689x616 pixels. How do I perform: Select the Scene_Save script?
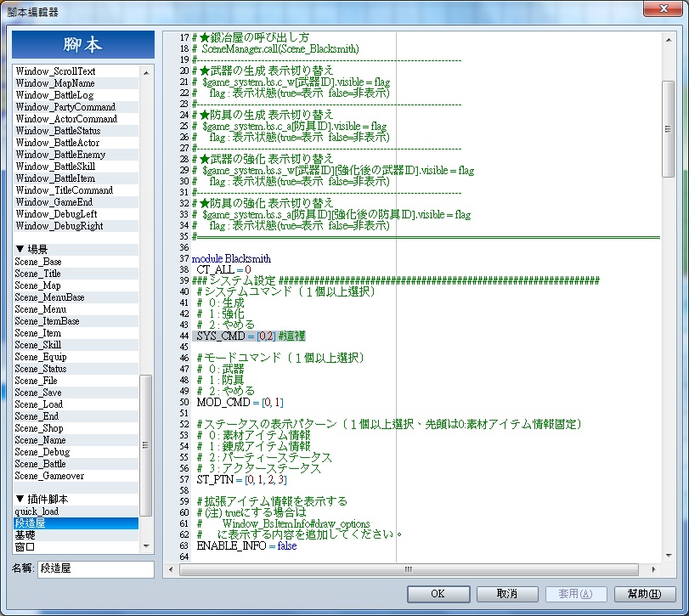coord(76,393)
